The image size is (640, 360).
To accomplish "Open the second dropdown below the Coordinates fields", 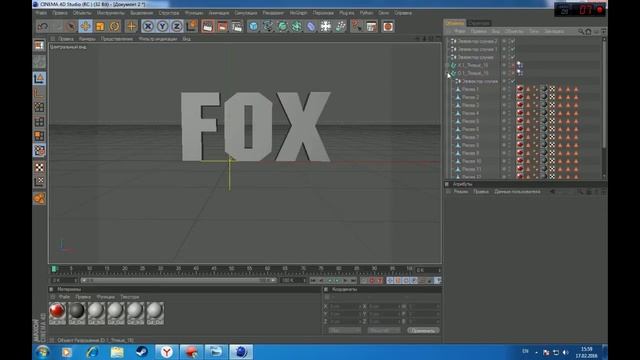I will tap(384, 330).
